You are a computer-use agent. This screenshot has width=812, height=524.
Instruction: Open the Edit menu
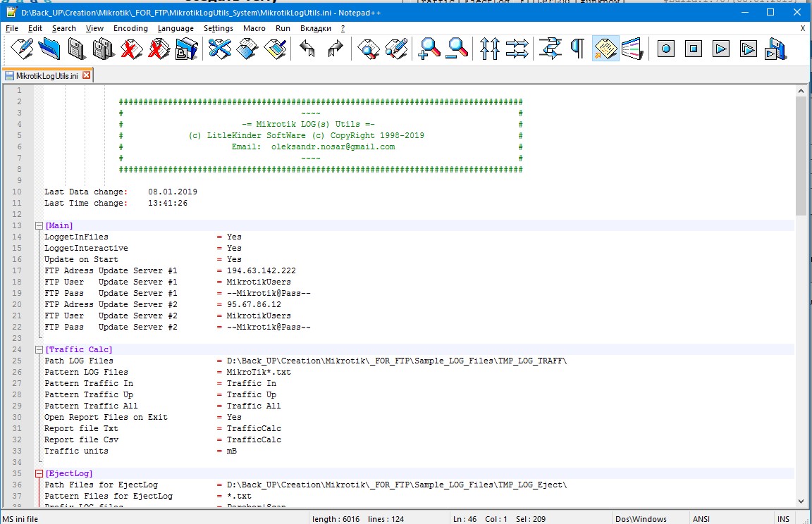tap(35, 28)
